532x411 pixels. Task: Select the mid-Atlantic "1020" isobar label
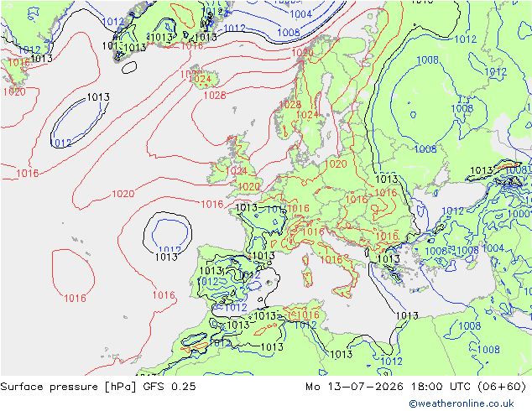pos(123,194)
